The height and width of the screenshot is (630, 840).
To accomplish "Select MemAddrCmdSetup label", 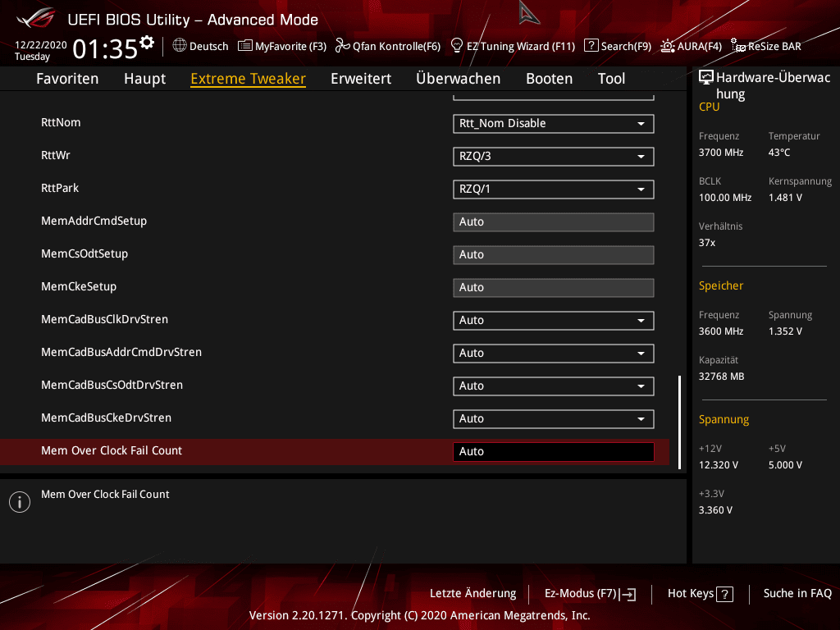I will click(94, 221).
